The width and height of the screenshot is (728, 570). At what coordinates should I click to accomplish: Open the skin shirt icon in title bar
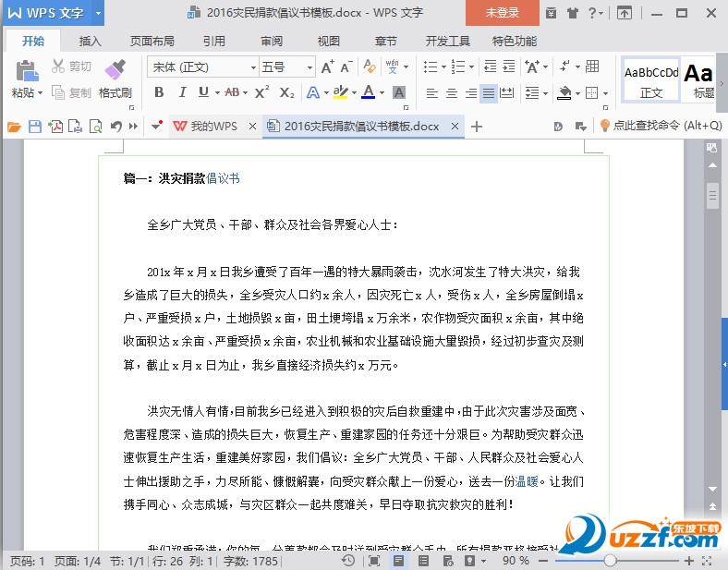point(573,13)
